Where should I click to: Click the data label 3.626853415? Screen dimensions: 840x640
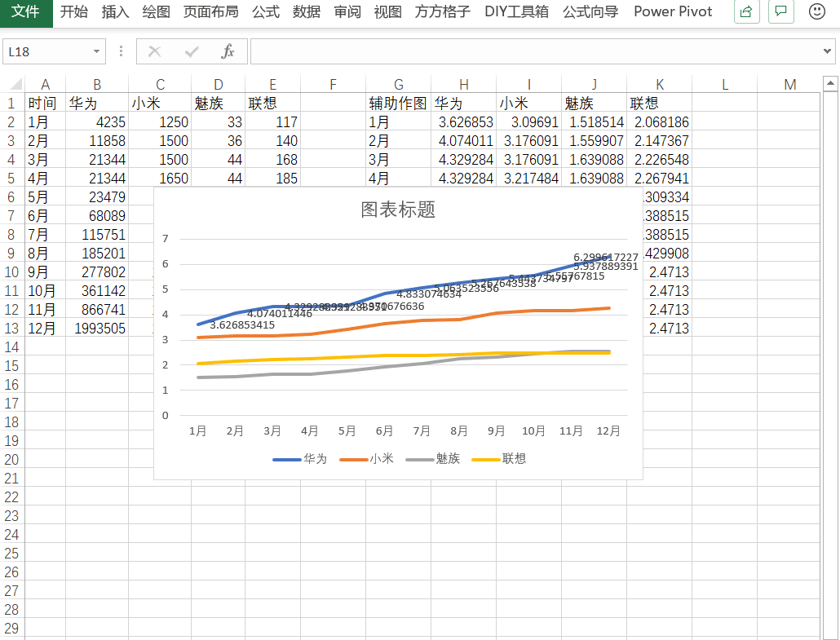[242, 324]
